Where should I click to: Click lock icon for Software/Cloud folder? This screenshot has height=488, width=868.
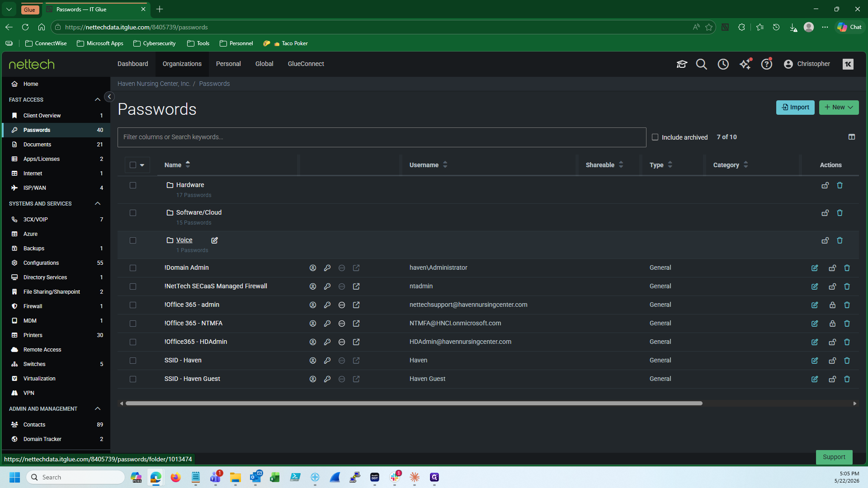pyautogui.click(x=825, y=213)
